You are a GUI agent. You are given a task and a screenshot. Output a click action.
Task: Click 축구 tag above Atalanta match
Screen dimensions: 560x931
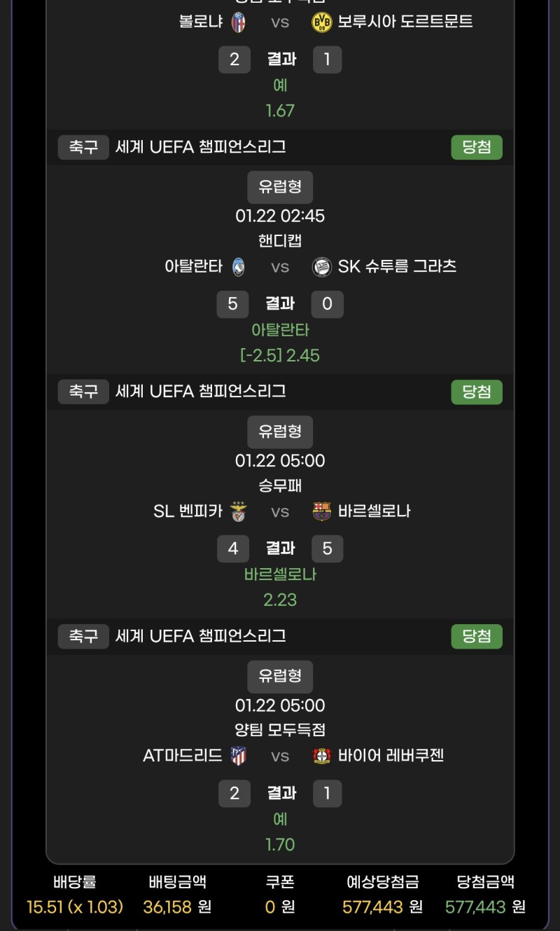click(83, 147)
